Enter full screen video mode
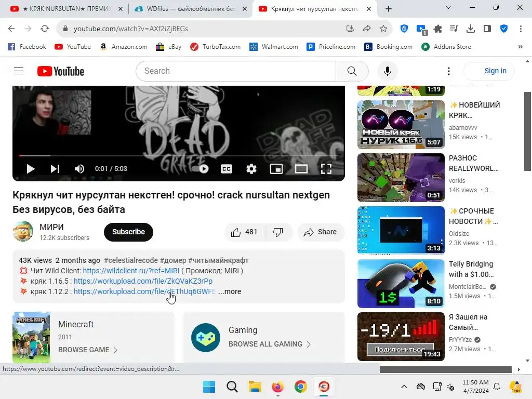This screenshot has width=532, height=399. (326, 169)
